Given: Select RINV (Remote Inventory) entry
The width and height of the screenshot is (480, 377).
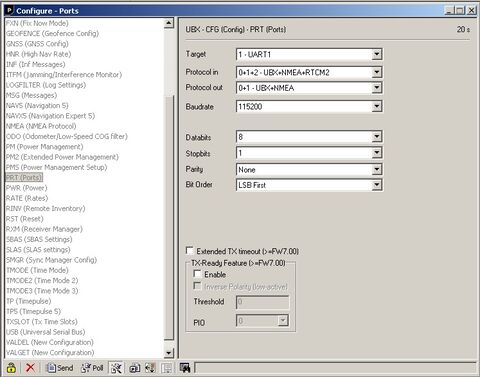Looking at the screenshot, I should click(x=46, y=209).
